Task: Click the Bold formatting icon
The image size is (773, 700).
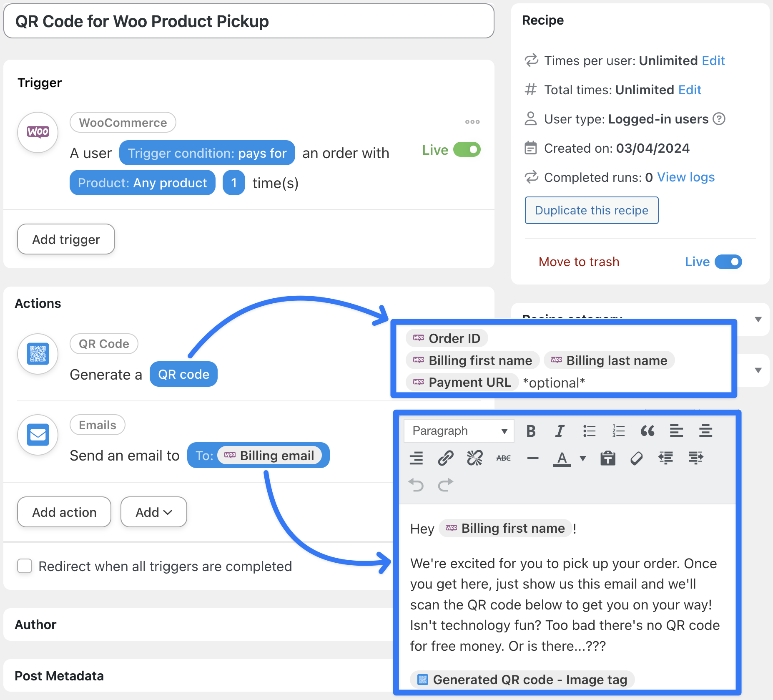Action: click(x=531, y=431)
